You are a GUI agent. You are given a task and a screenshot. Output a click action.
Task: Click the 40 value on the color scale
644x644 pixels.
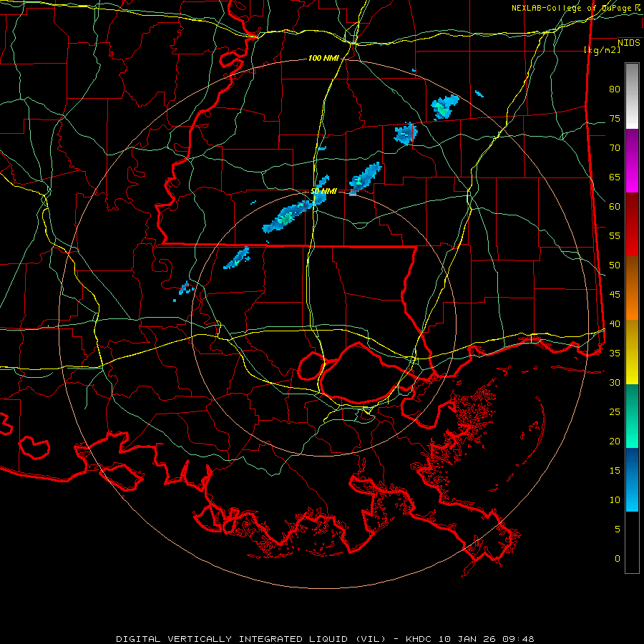point(615,323)
